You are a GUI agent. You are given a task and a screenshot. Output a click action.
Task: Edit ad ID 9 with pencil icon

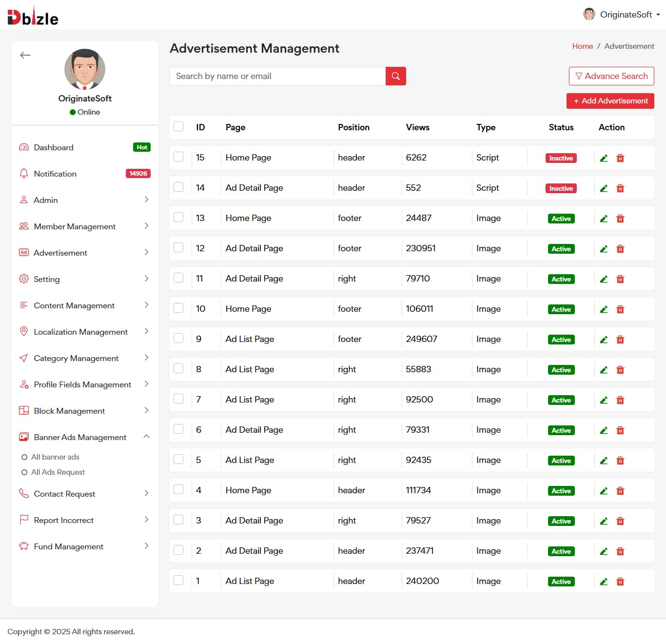point(604,340)
